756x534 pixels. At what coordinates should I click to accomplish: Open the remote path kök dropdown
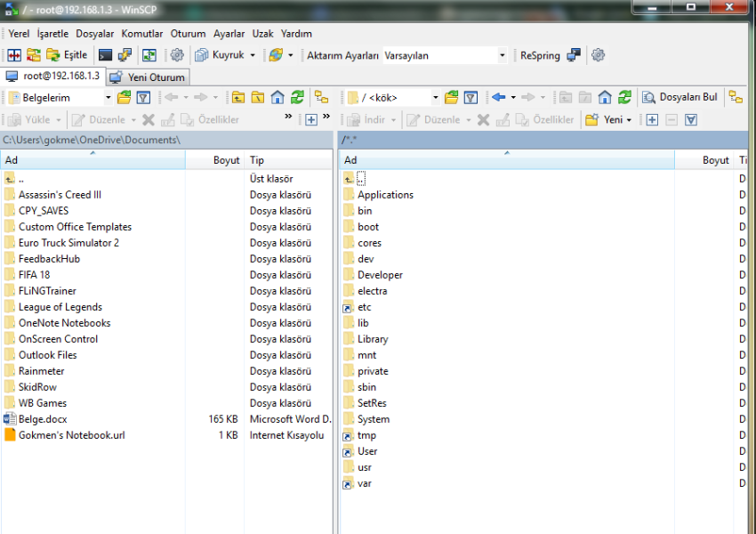coord(436,98)
